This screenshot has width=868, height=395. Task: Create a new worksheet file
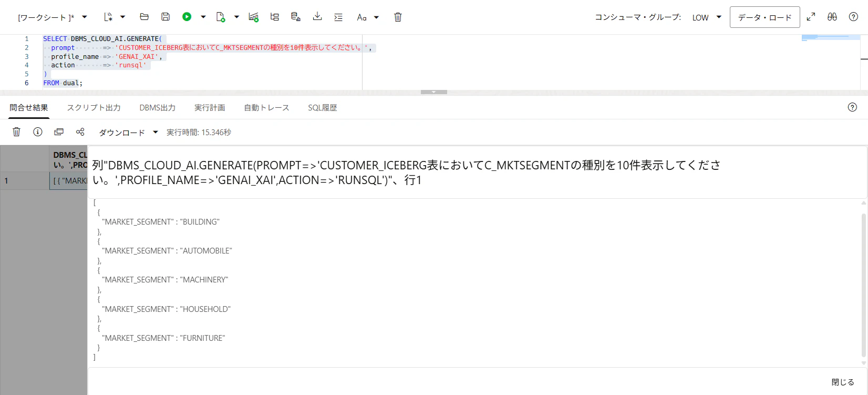tap(109, 17)
